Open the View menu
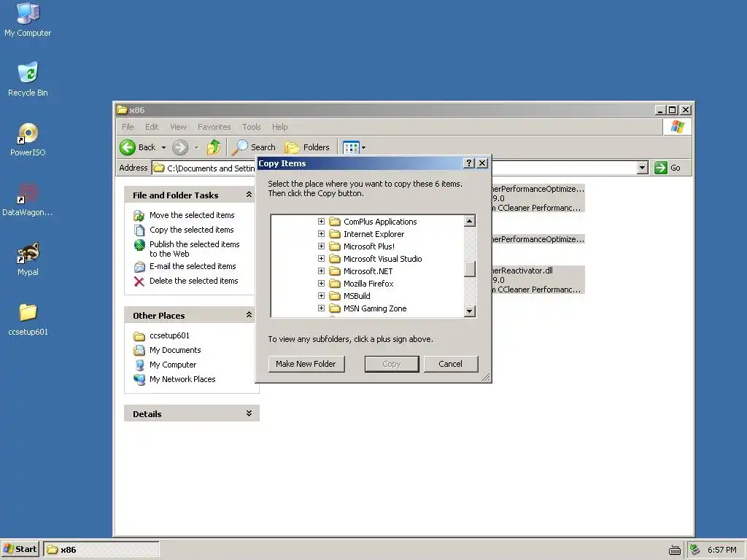 coord(178,127)
